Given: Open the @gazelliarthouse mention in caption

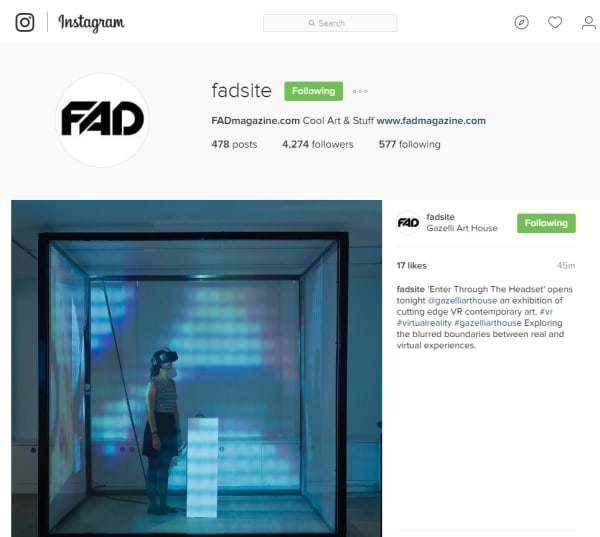Looking at the screenshot, I should click(x=462, y=300).
